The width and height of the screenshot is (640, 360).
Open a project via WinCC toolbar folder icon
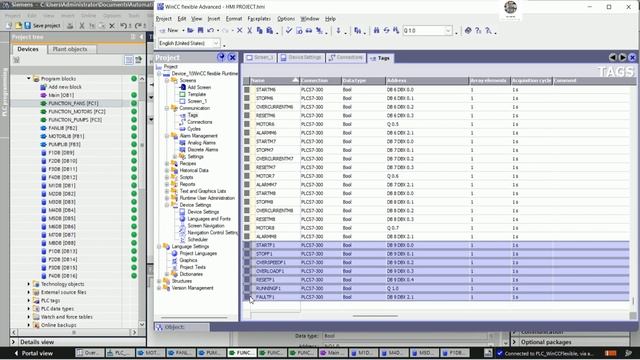(190, 31)
